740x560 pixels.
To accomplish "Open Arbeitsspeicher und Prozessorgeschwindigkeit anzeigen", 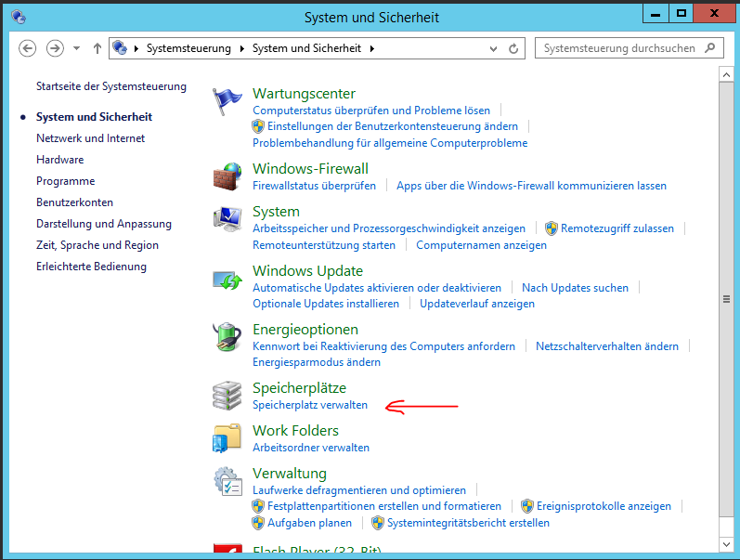I will [389, 228].
